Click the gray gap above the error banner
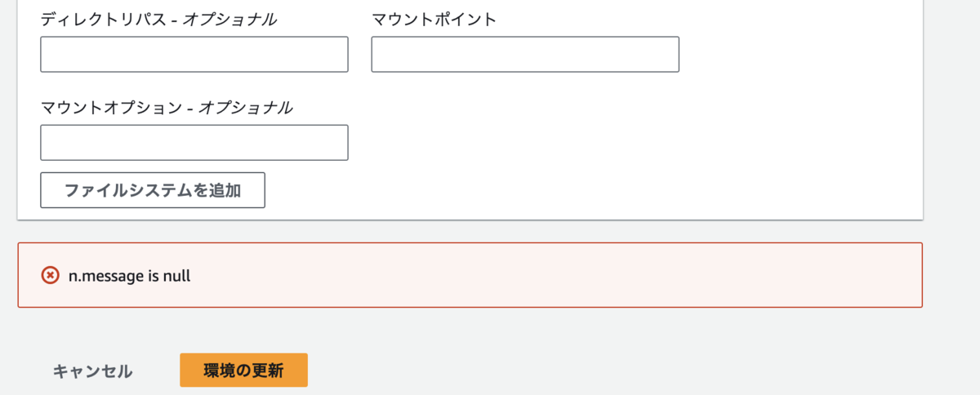Viewport: 980px width, 395px height. coord(470,232)
